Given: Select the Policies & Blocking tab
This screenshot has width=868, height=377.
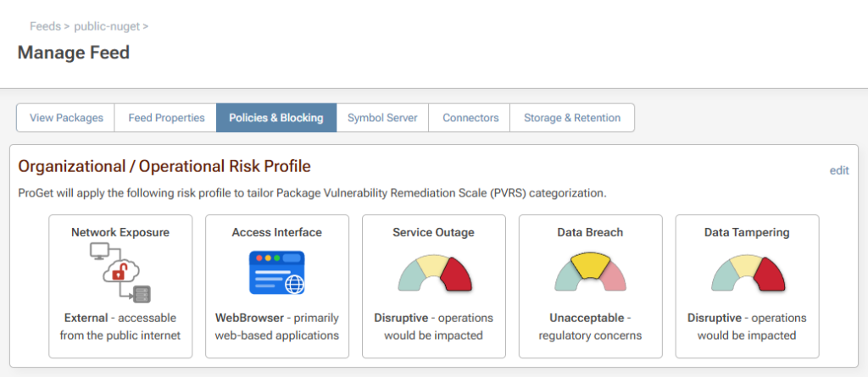Looking at the screenshot, I should [276, 118].
